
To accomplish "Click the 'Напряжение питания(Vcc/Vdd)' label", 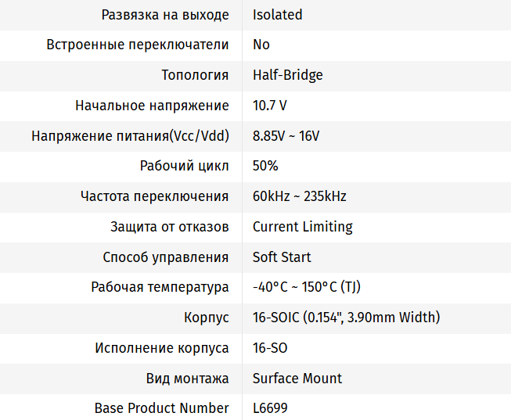I will tap(130, 136).
